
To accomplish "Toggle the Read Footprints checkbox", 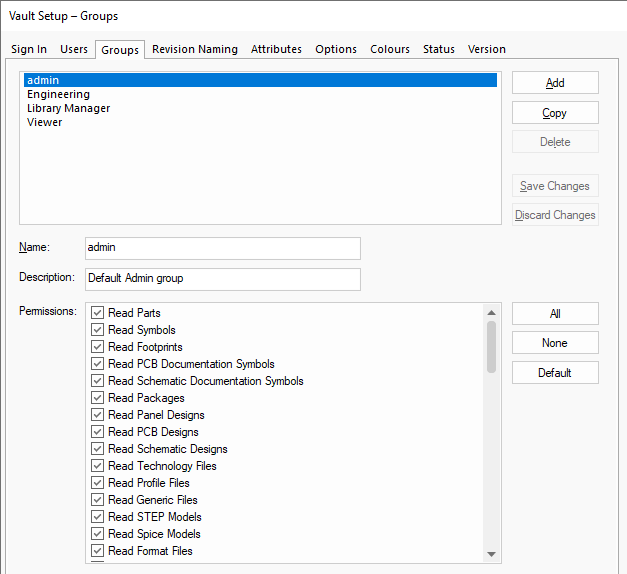I will (x=98, y=347).
